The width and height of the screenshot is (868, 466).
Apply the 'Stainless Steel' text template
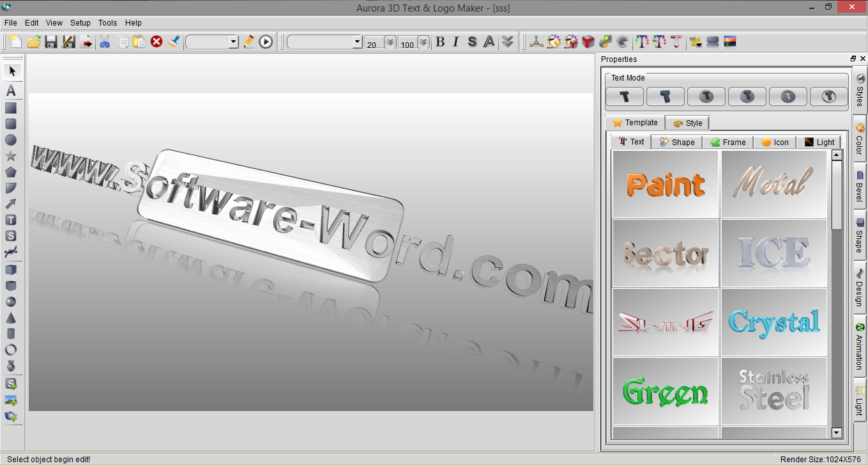pos(774,391)
